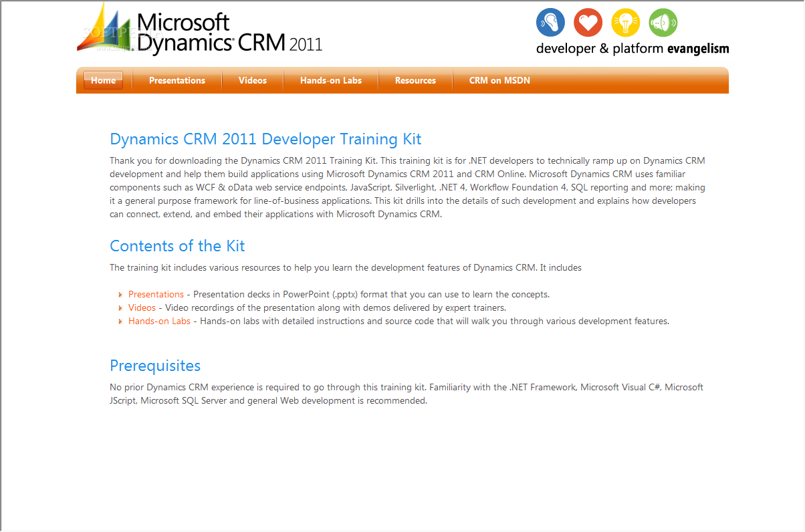This screenshot has width=805, height=532.
Task: Click the Prerequisites heading
Action: click(155, 366)
